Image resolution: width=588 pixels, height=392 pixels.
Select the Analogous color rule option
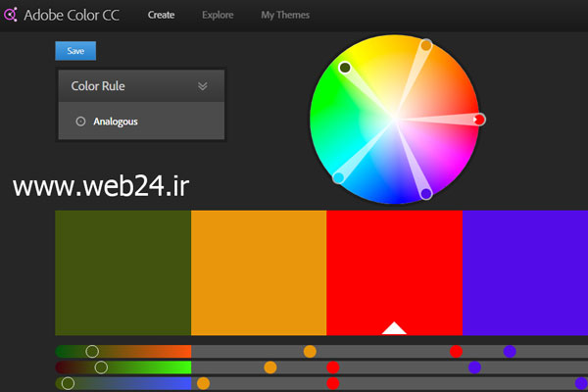[x=141, y=122]
